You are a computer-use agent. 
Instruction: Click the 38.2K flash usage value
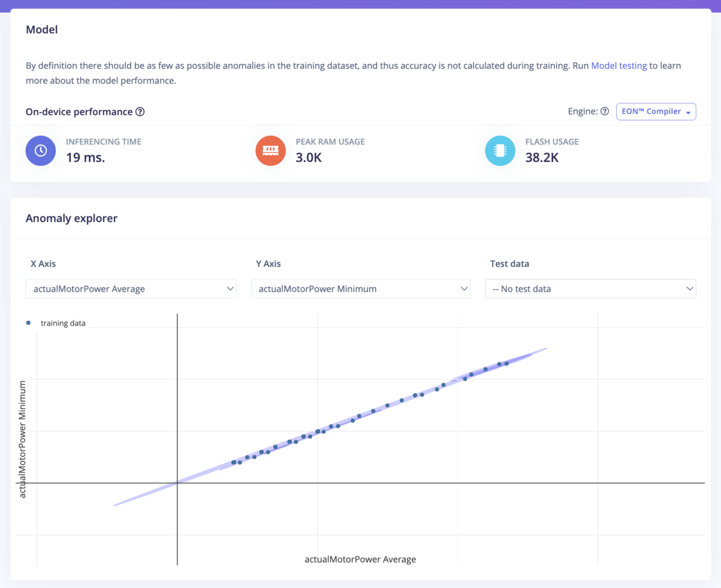pyautogui.click(x=542, y=157)
